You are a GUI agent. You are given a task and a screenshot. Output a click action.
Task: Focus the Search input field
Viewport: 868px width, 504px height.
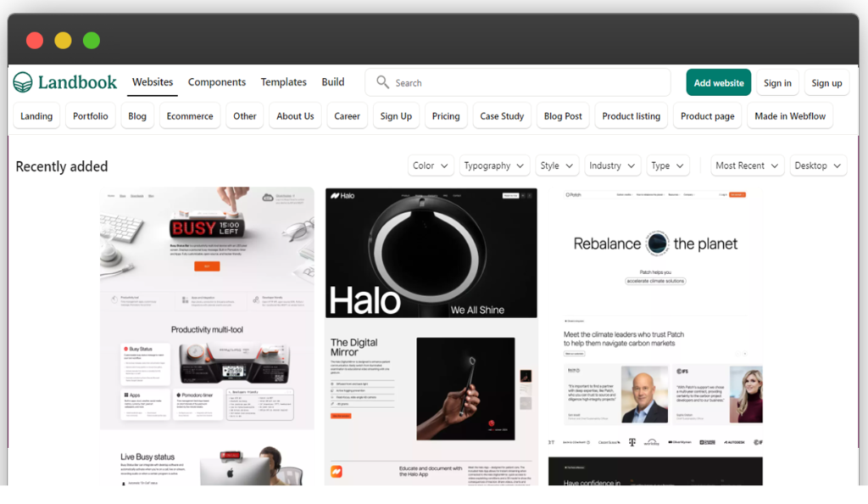point(518,82)
